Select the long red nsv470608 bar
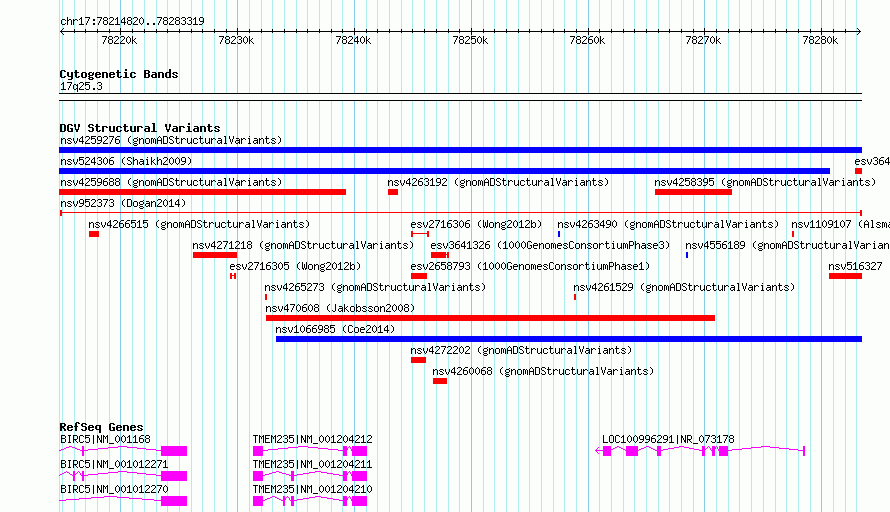Image resolution: width=890 pixels, height=512 pixels. (x=490, y=318)
